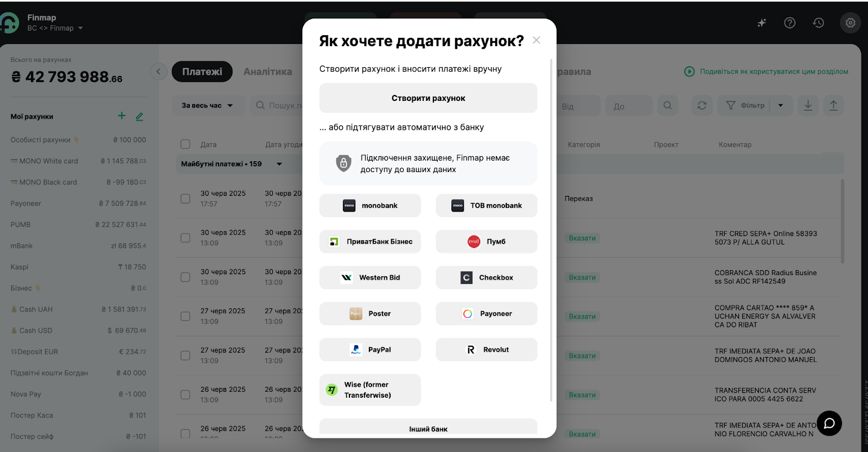Check the 27 черв 2025 first row checkbox
The image size is (868, 452).
click(186, 316)
